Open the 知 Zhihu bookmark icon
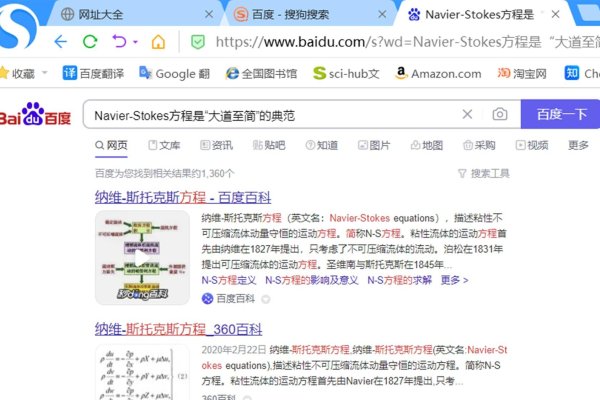The image size is (600, 400). (x=572, y=73)
